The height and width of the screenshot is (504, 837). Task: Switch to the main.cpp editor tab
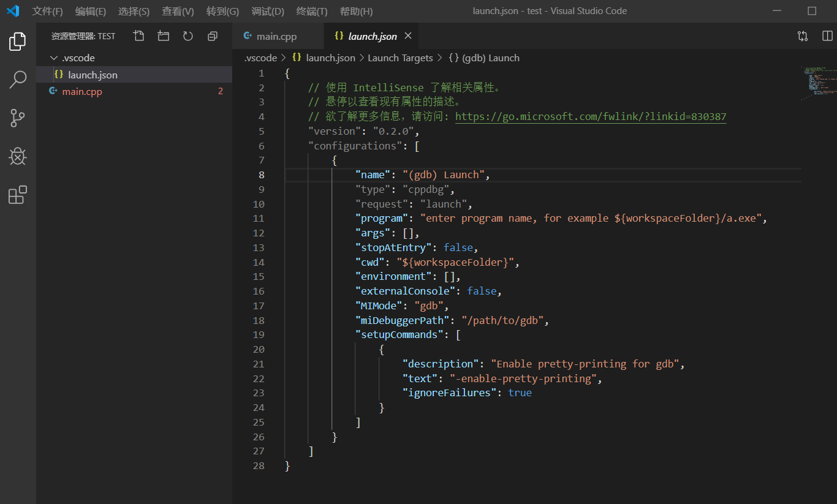[277, 36]
